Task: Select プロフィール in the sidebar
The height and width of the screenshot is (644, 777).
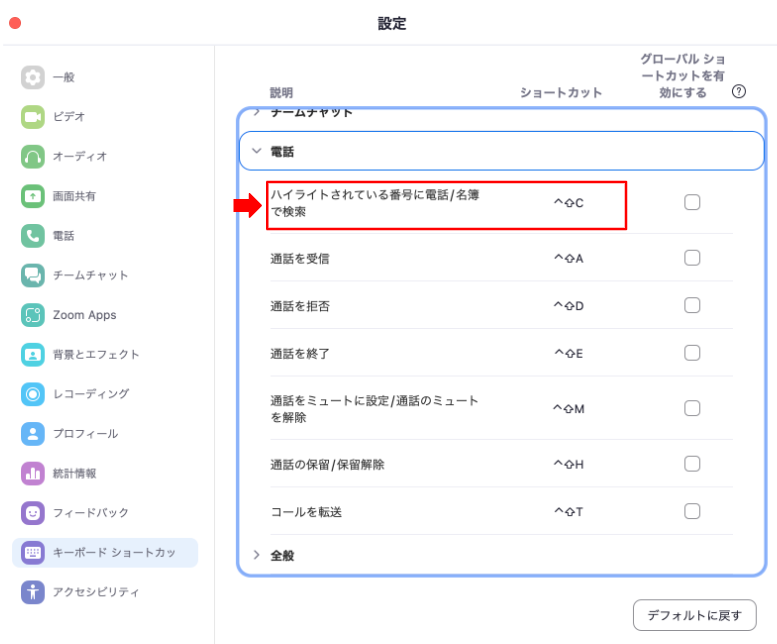Action: tap(85, 434)
